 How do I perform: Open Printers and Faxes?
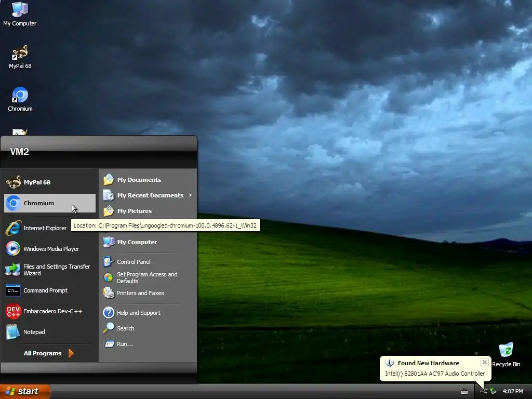tap(148, 293)
